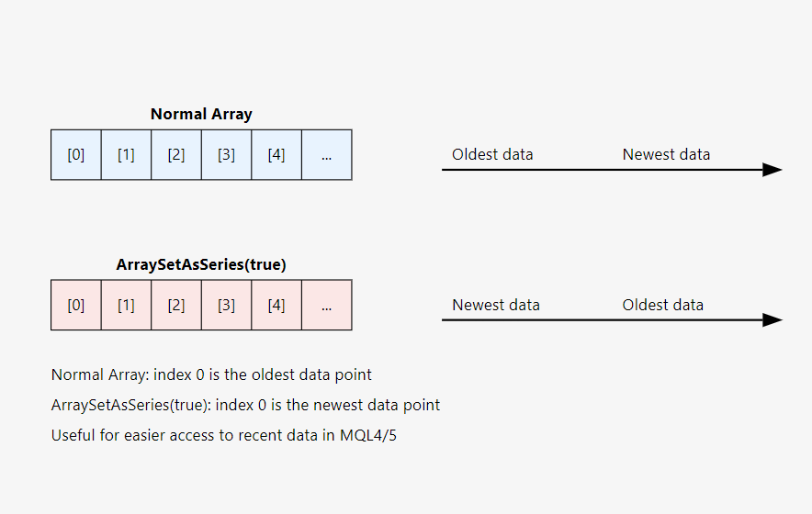Click cell [4] in Normal Array
Screen dimensions: 812x514
click(x=276, y=155)
